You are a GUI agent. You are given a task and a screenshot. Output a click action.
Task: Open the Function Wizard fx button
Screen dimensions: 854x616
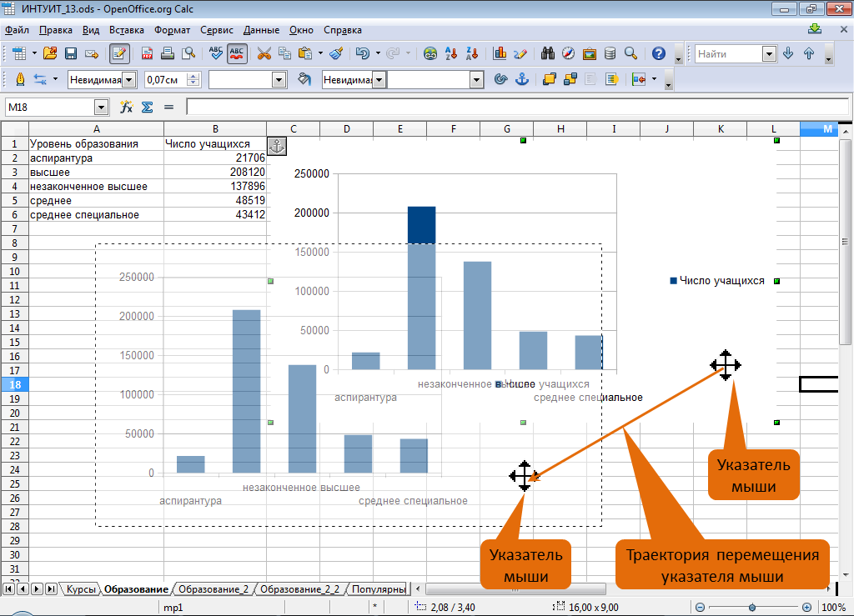click(127, 108)
